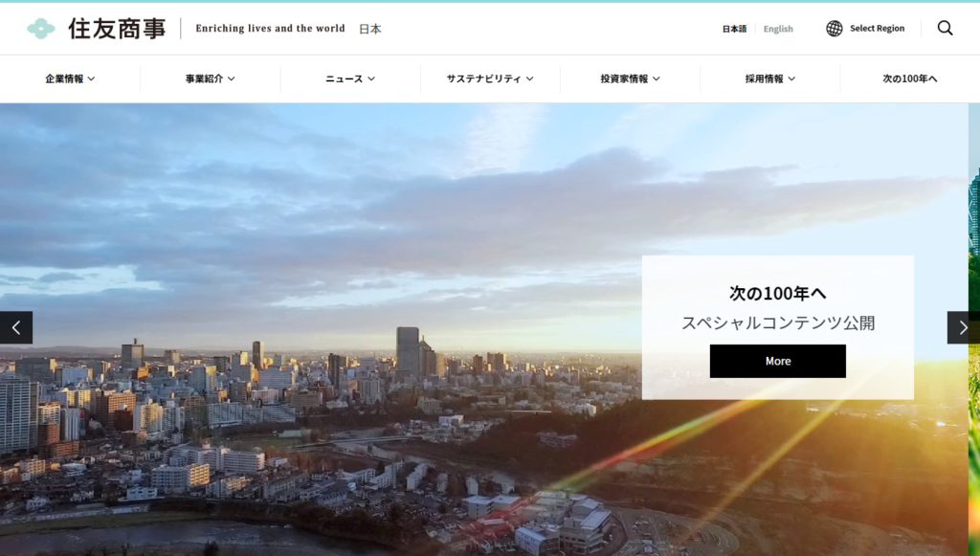The image size is (980, 556).
Task: Switch language to English
Action: tap(778, 29)
